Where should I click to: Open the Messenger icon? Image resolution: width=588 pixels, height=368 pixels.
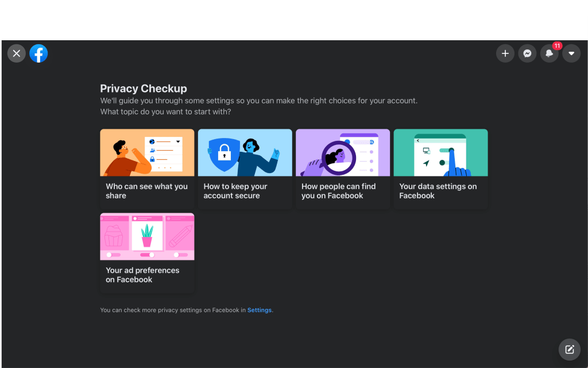point(527,53)
